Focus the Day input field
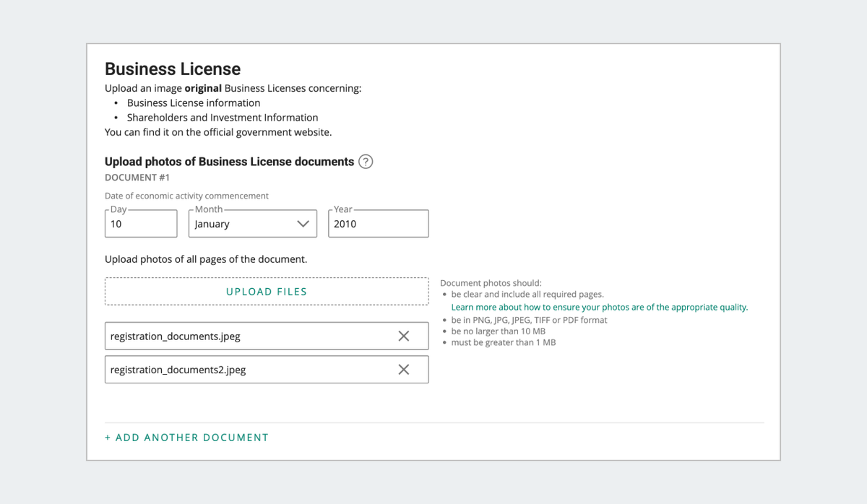867x504 pixels. click(141, 224)
